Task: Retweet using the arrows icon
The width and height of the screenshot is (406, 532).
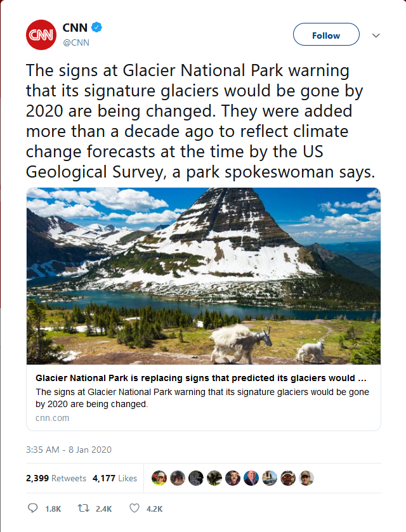Action: pyautogui.click(x=83, y=509)
